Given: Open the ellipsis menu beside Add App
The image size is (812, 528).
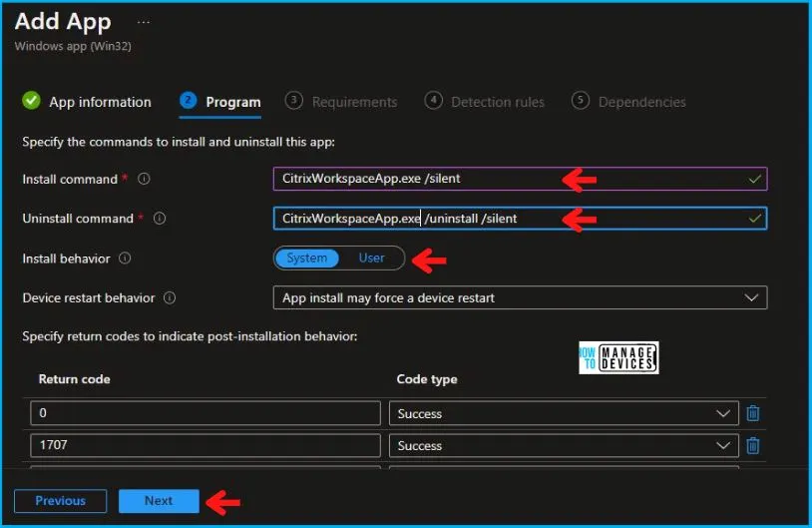Looking at the screenshot, I should 144,22.
